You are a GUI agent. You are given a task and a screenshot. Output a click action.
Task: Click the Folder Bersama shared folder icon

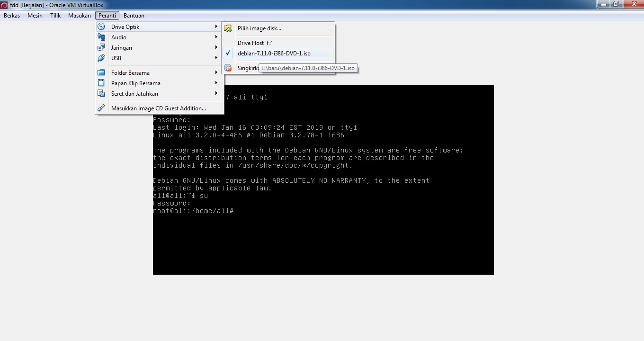tap(101, 72)
